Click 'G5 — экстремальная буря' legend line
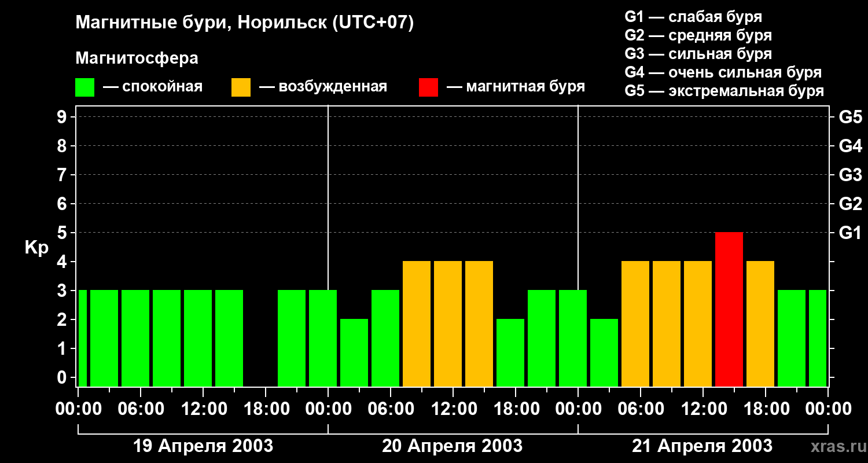 click(724, 91)
